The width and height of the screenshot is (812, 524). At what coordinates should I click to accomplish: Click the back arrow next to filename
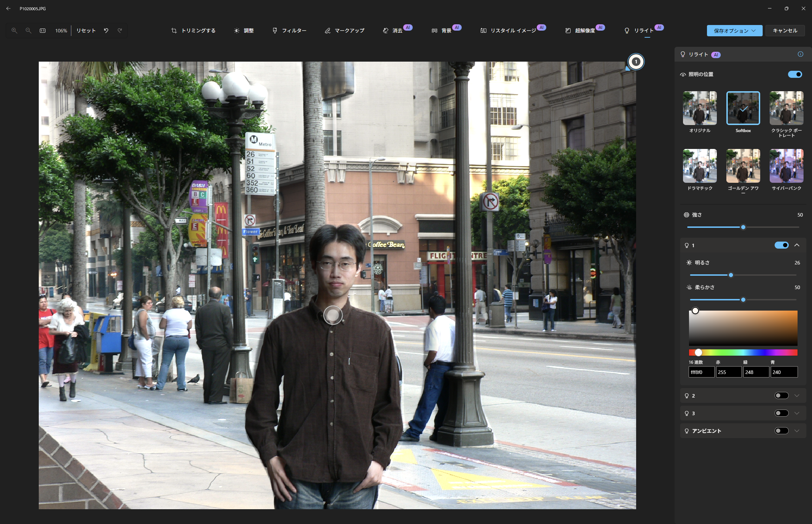8,8
